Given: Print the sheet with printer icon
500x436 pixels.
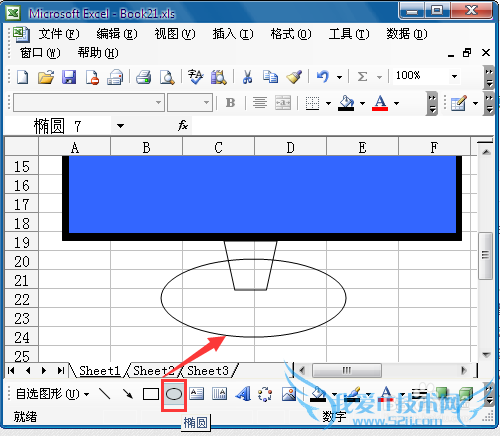Looking at the screenshot, I should click(x=144, y=77).
